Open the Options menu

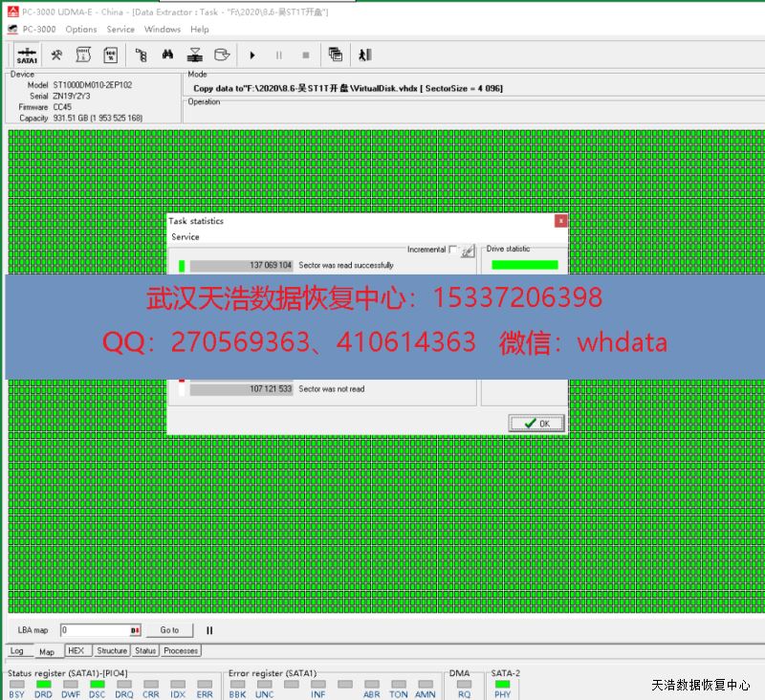[81, 30]
